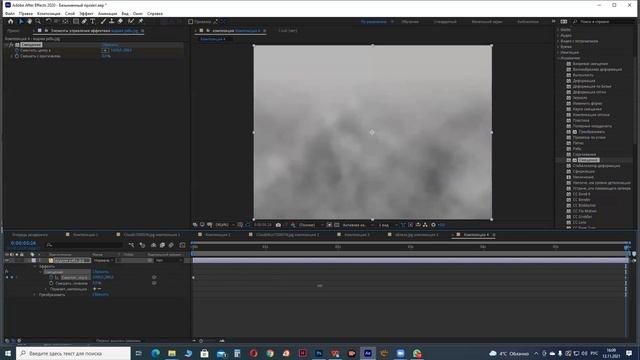Select the Eraser tool

[x=120, y=21]
